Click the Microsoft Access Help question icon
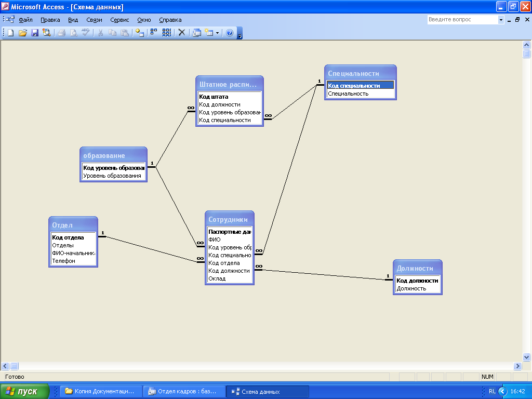532x399 pixels. [230, 33]
